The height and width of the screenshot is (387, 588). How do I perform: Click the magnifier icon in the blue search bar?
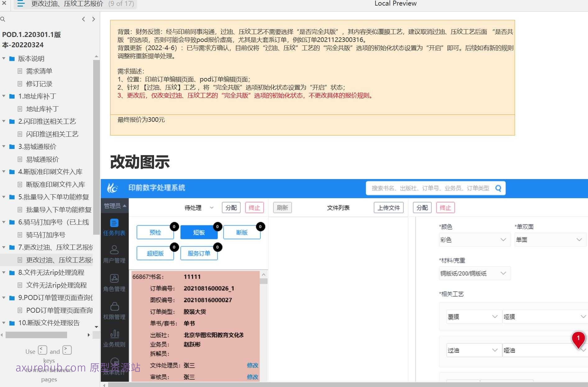pyautogui.click(x=498, y=188)
